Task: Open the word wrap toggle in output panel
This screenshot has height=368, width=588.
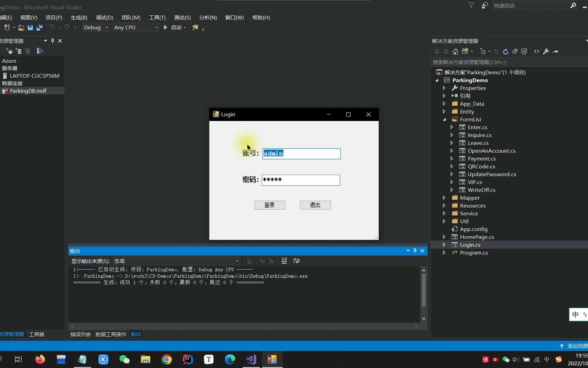Action: (296, 261)
